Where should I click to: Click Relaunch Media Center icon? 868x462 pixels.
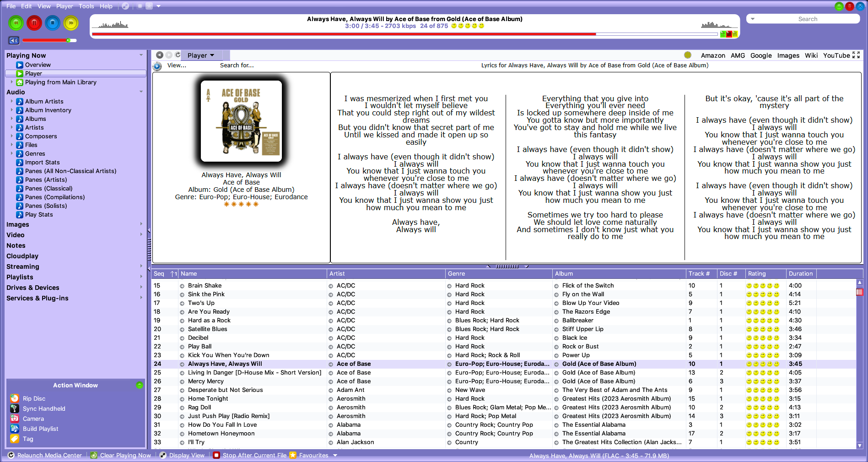(12, 455)
